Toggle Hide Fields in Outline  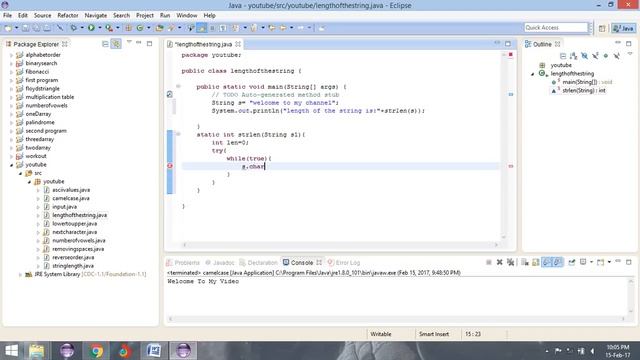coord(584,56)
